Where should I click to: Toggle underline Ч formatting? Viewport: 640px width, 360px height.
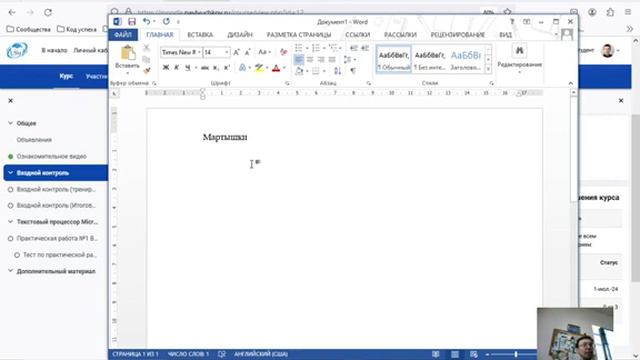click(x=188, y=68)
